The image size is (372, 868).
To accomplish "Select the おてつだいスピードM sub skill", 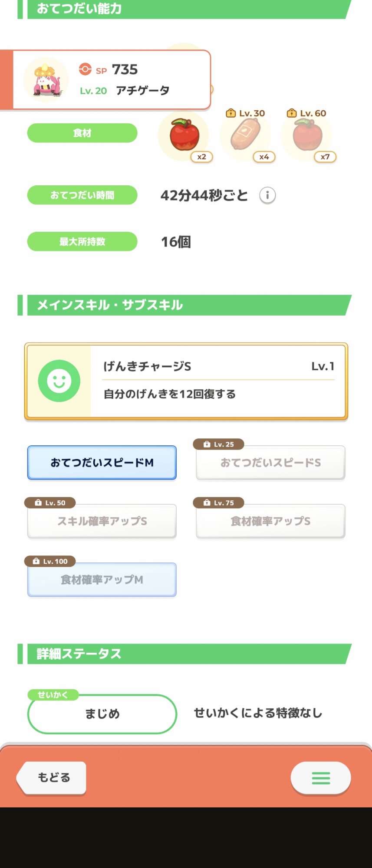I will click(102, 463).
